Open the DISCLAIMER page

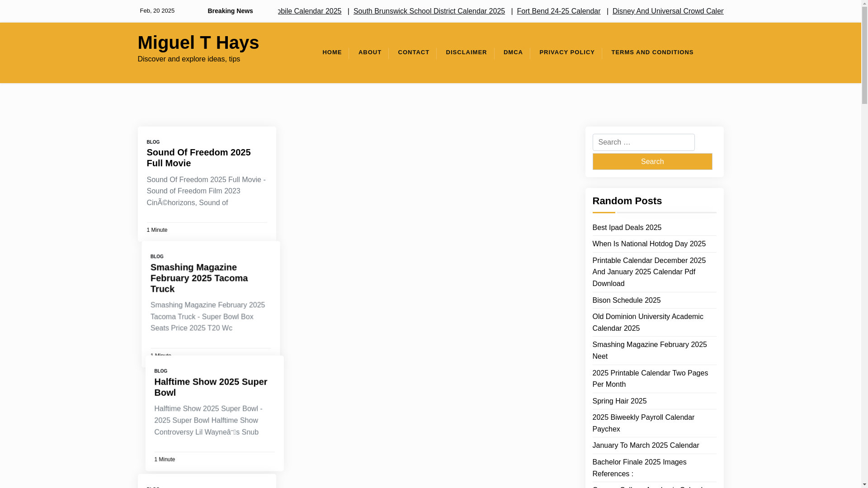[466, 52]
